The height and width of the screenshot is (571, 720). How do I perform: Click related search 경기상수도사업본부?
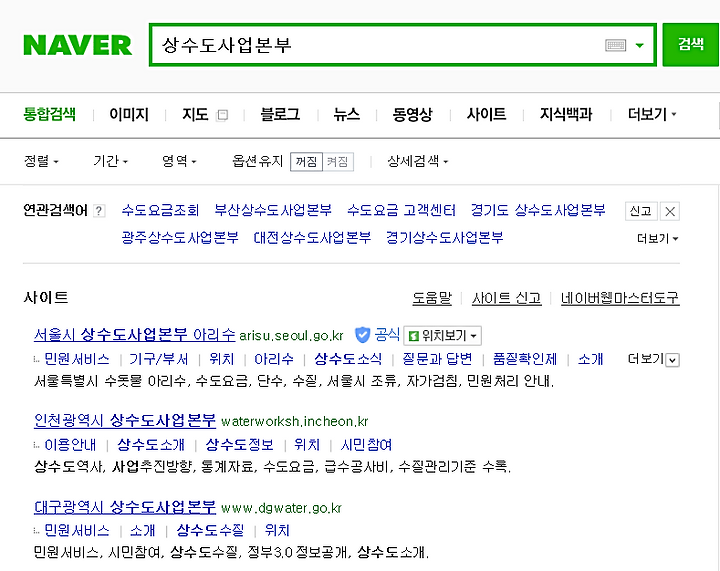pos(444,238)
